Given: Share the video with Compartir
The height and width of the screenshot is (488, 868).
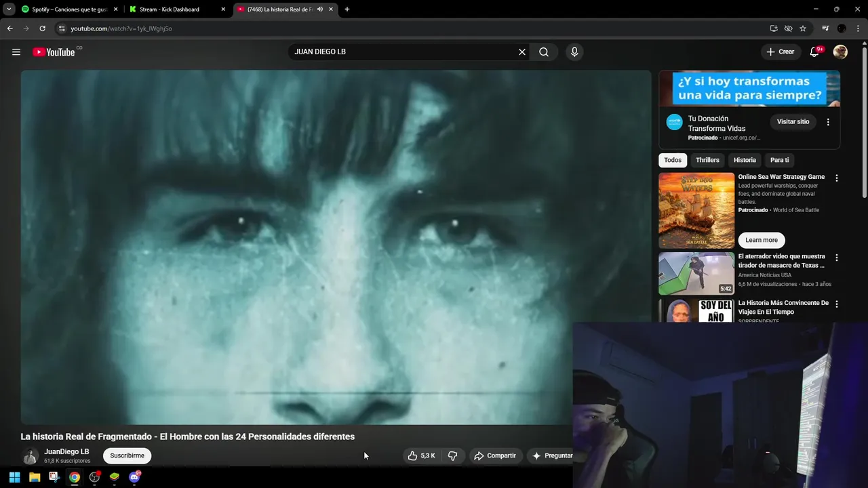Looking at the screenshot, I should [x=495, y=455].
